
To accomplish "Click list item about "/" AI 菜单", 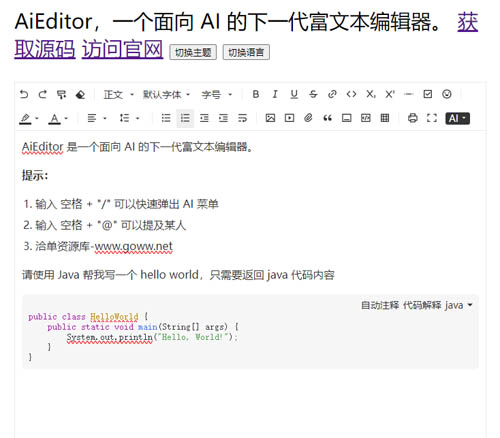I will [x=121, y=204].
